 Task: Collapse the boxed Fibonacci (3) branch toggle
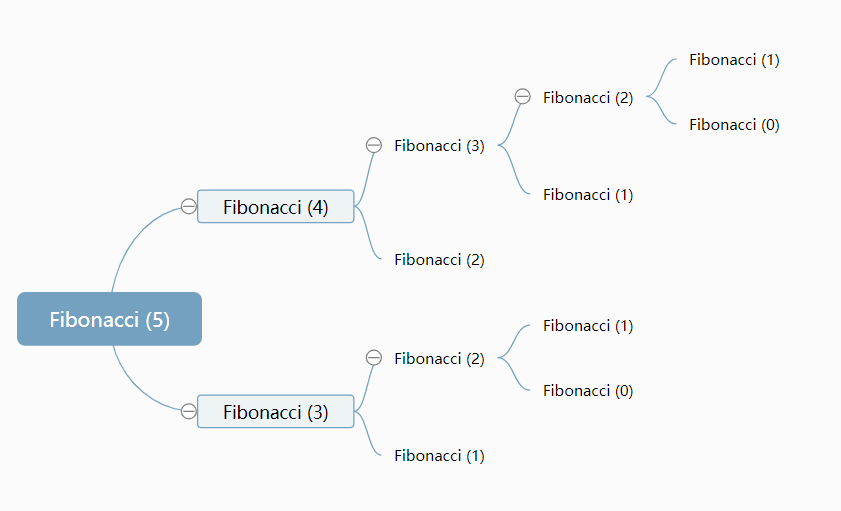(189, 411)
